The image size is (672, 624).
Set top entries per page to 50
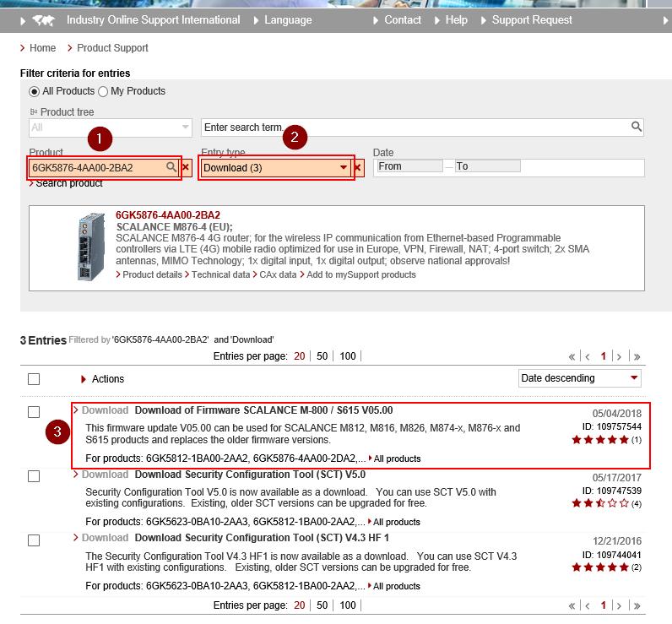[322, 356]
